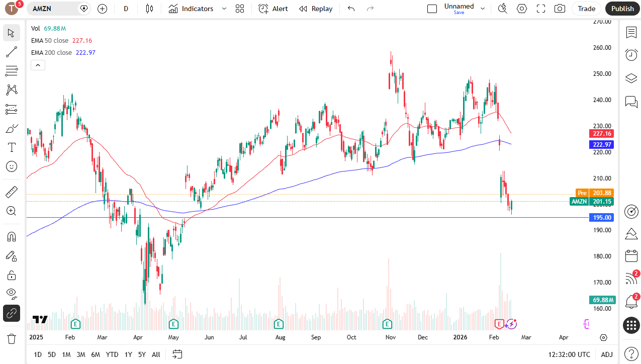Viewport: 641px width, 364px height.
Task: Select the brush drawing tool
Action: [x=12, y=128]
